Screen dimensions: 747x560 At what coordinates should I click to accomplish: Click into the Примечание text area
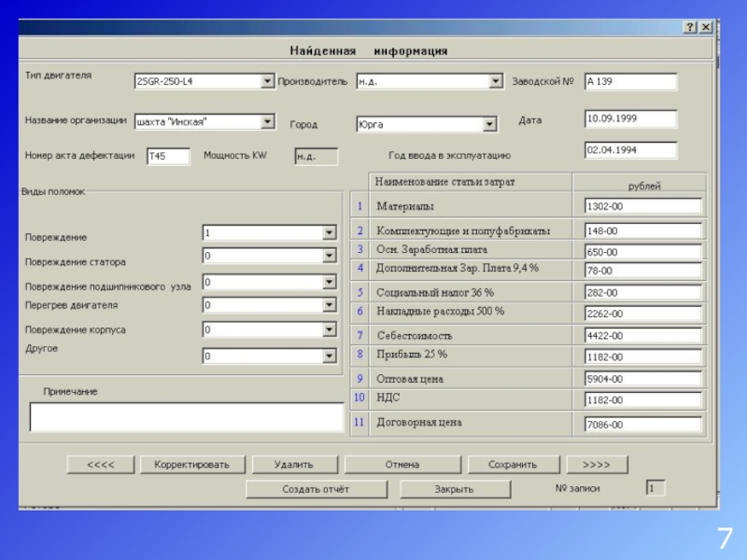click(187, 416)
